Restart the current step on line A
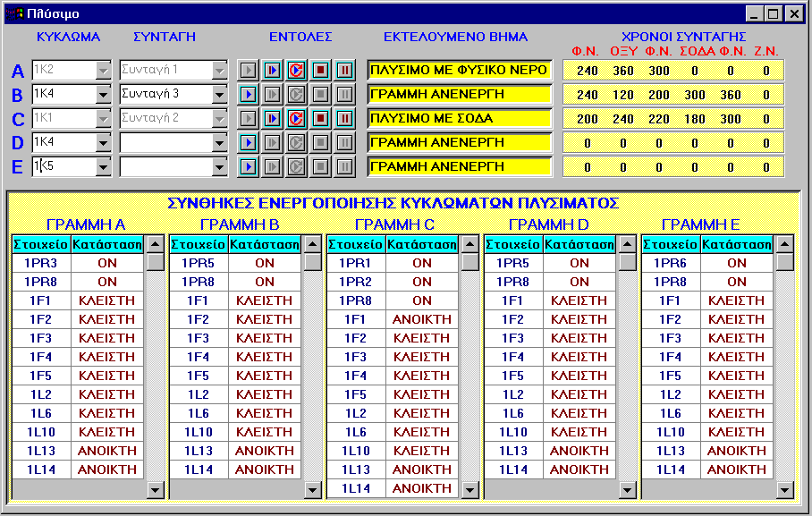This screenshot has width=812, height=516. (x=296, y=70)
